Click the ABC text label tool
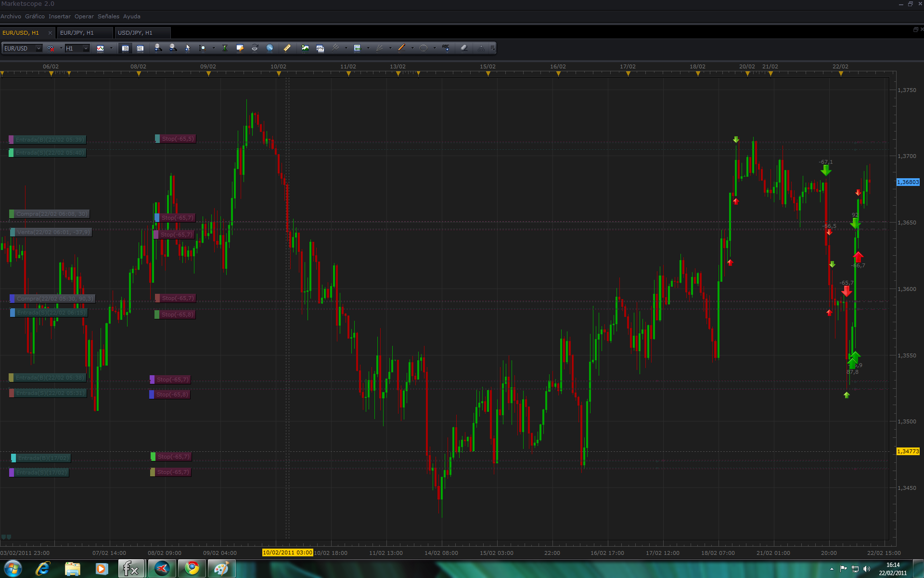This screenshot has width=924, height=578. click(x=446, y=48)
